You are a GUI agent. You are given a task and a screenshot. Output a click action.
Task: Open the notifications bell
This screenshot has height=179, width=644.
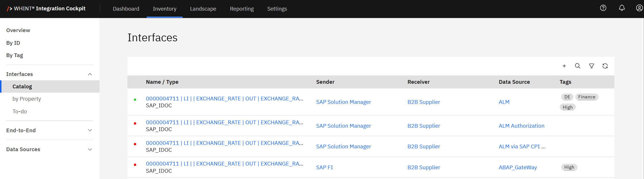[622, 8]
